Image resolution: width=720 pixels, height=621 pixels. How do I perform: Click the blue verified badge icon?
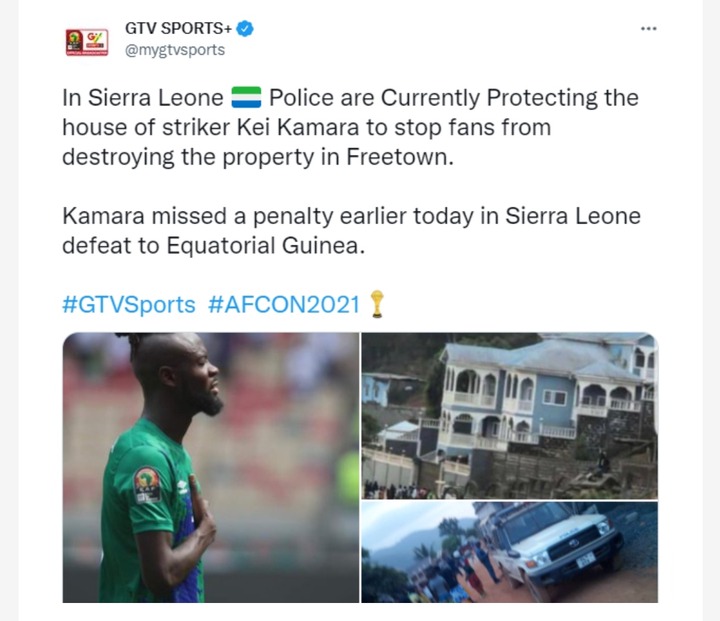click(245, 28)
